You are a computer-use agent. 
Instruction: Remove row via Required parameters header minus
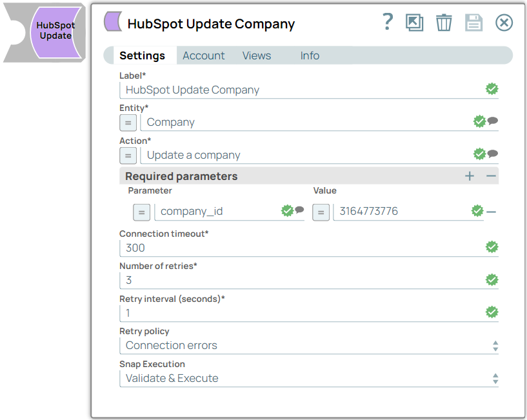491,176
